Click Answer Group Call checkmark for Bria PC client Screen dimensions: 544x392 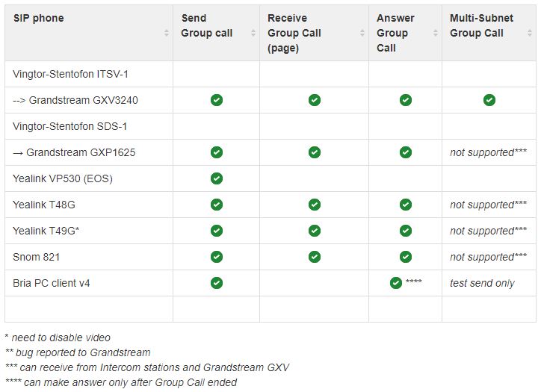tap(396, 283)
